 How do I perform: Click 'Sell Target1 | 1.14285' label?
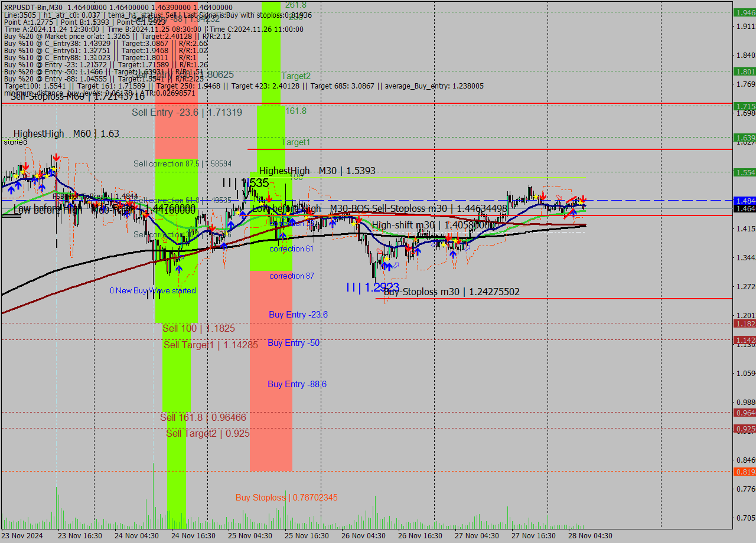click(211, 345)
